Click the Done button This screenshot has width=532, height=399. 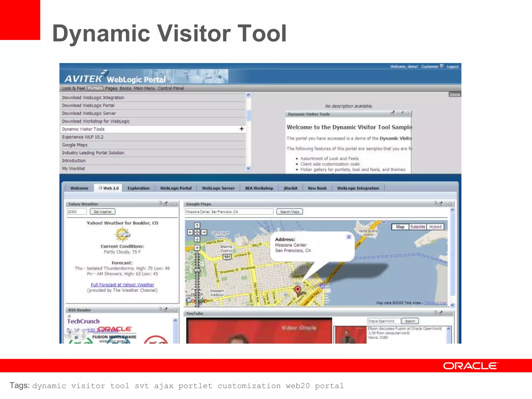coord(455,95)
